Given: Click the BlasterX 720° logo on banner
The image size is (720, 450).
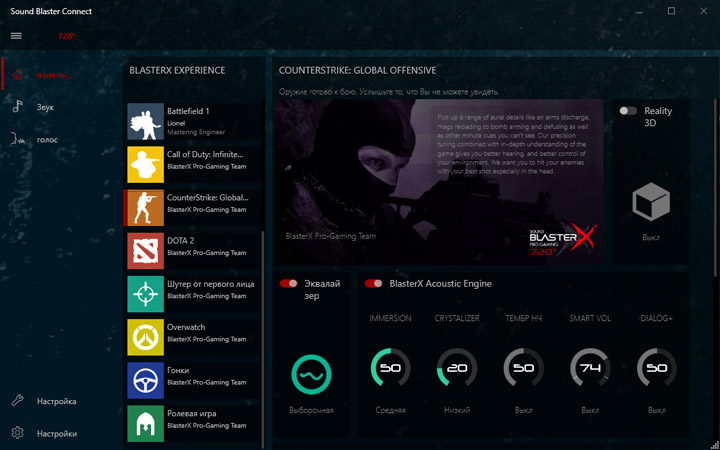Looking at the screenshot, I should tap(563, 240).
